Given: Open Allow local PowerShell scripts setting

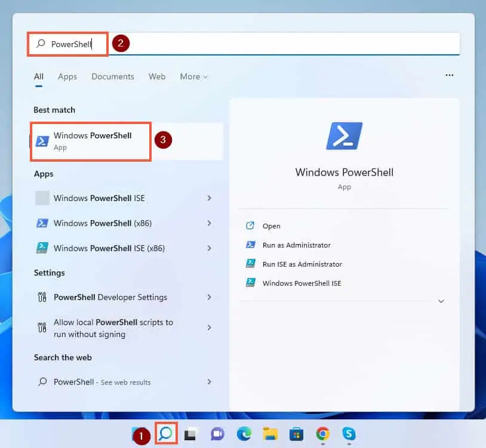Looking at the screenshot, I should (124, 328).
